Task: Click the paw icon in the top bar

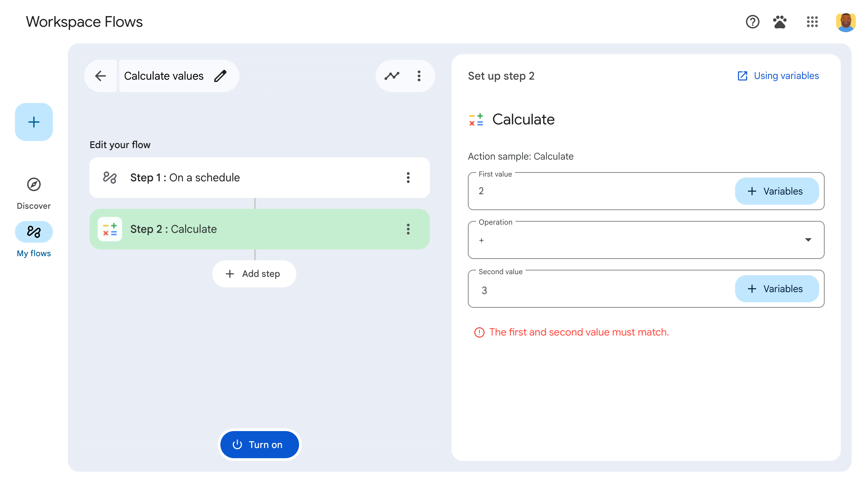Action: click(780, 22)
